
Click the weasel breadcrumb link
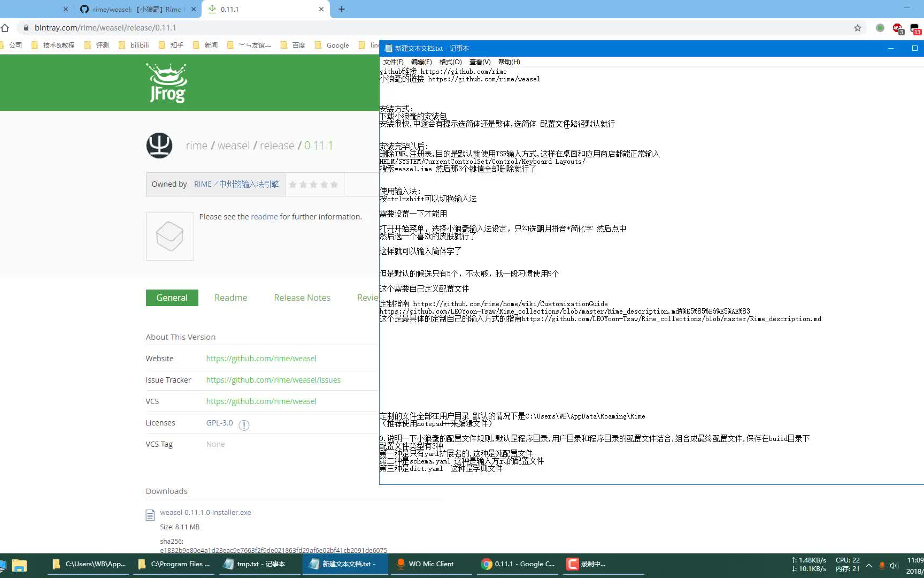tap(234, 146)
